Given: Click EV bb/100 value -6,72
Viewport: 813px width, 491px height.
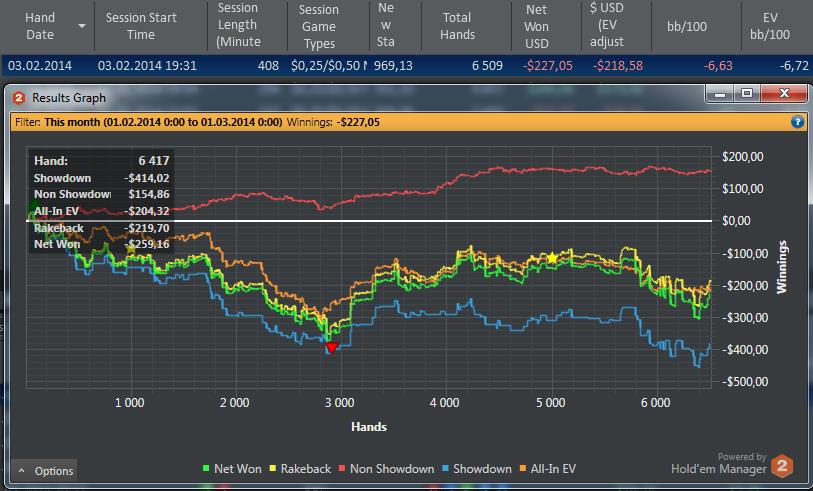Looking at the screenshot, I should pos(794,66).
